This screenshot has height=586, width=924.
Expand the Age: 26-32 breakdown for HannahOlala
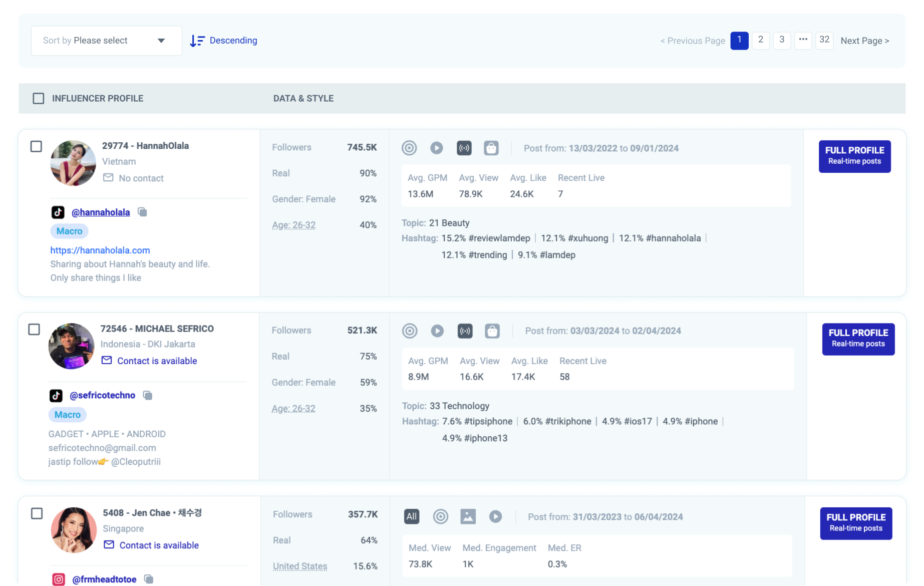pyautogui.click(x=293, y=225)
